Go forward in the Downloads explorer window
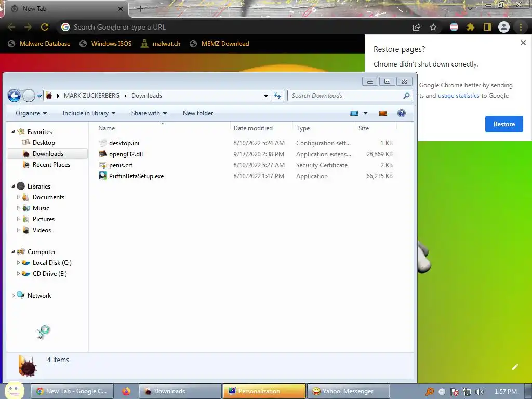The height and width of the screenshot is (399, 532). click(x=29, y=96)
